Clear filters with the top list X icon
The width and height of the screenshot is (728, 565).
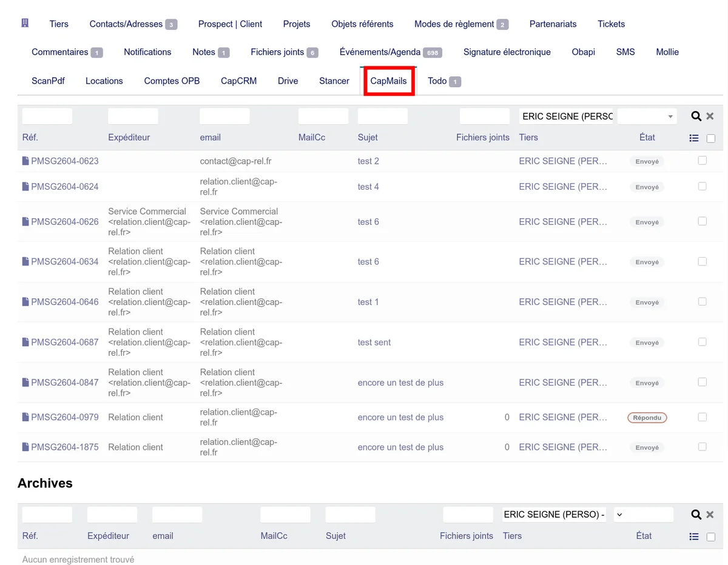710,116
